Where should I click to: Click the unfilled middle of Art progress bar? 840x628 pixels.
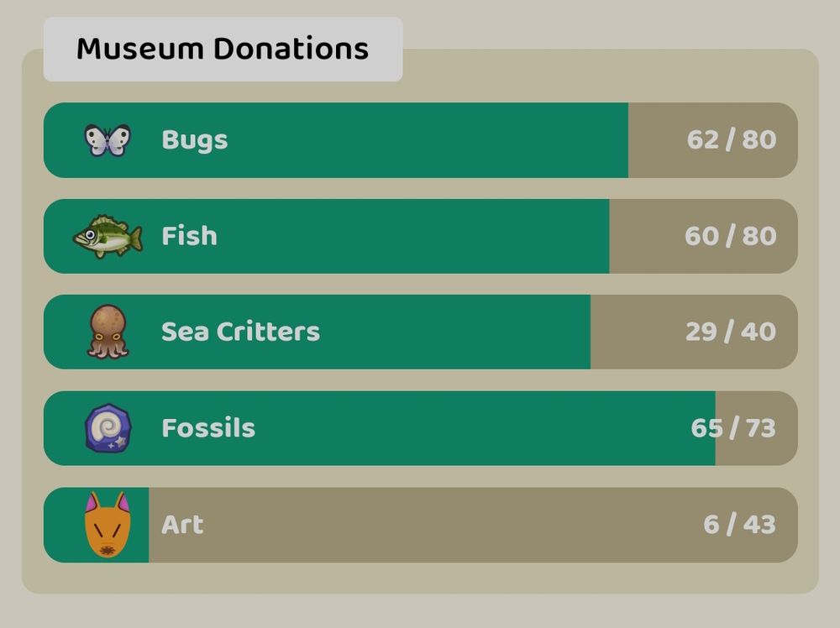[473, 525]
